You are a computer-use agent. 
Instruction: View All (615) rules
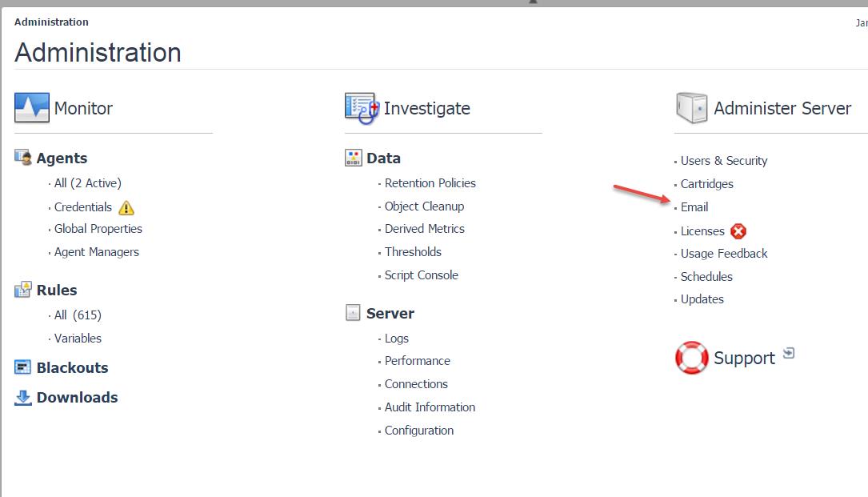[78, 315]
